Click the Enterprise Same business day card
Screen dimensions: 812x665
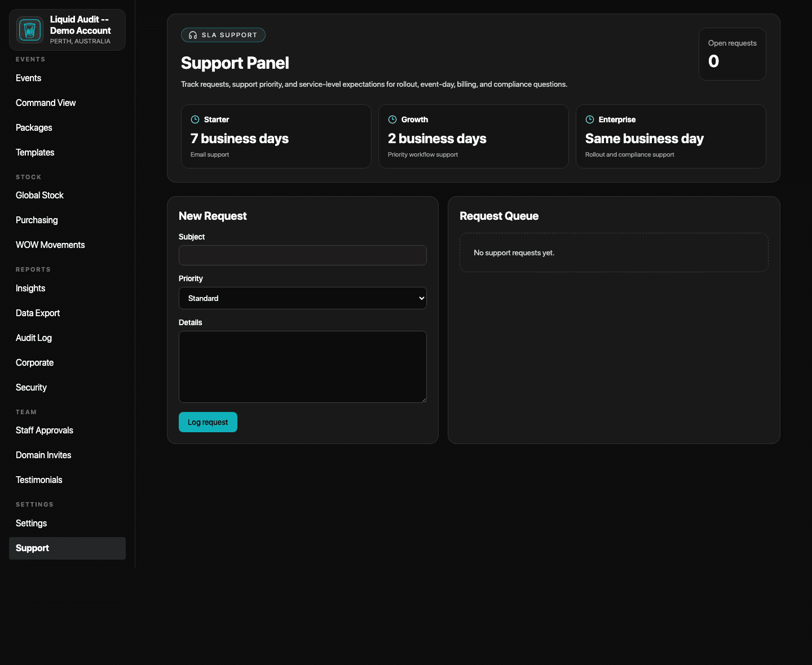point(671,136)
